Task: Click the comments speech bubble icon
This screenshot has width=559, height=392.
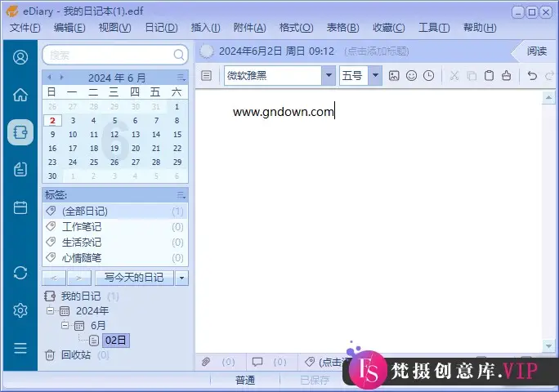Action: [x=257, y=362]
